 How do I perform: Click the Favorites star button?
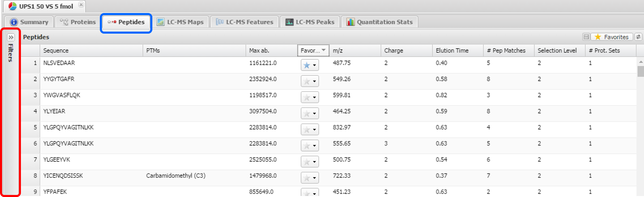612,37
